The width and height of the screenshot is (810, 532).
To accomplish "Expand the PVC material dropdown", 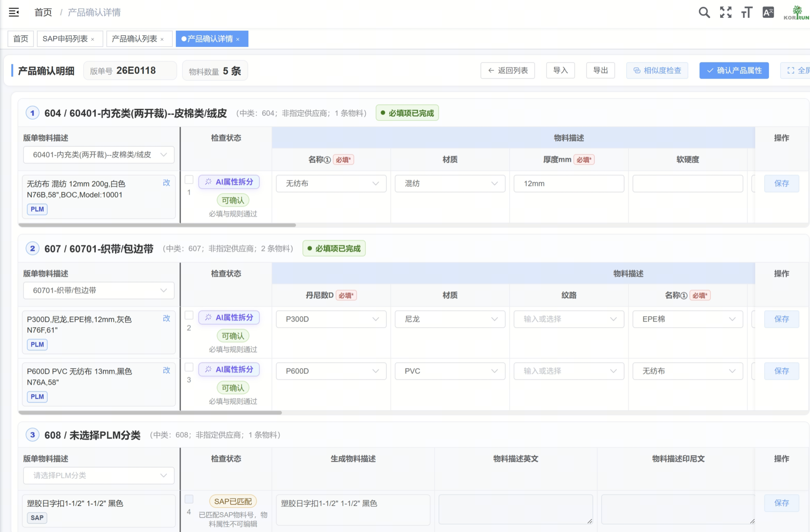I will point(450,371).
